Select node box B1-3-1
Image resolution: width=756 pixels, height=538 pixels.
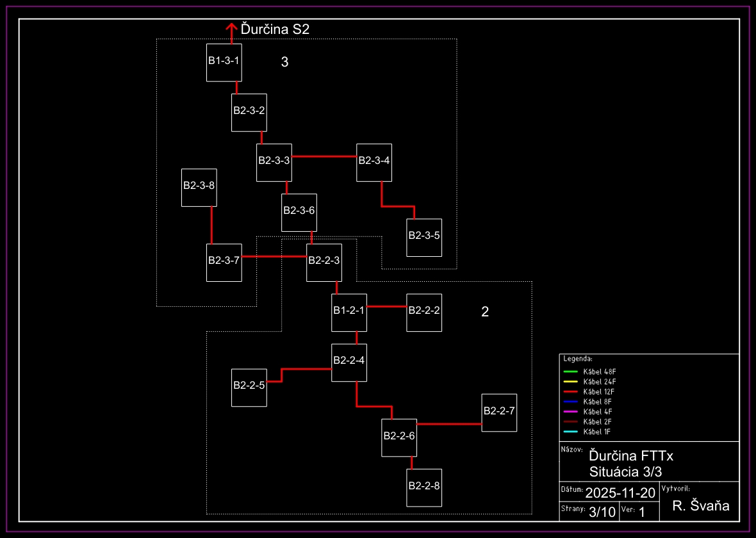pos(224,62)
